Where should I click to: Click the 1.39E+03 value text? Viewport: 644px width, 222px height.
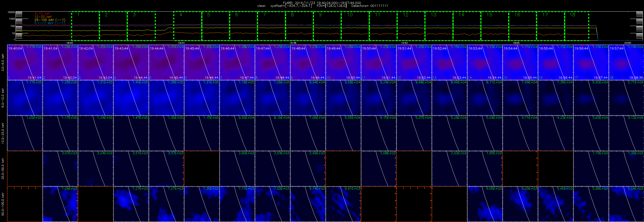(x=636, y=153)
